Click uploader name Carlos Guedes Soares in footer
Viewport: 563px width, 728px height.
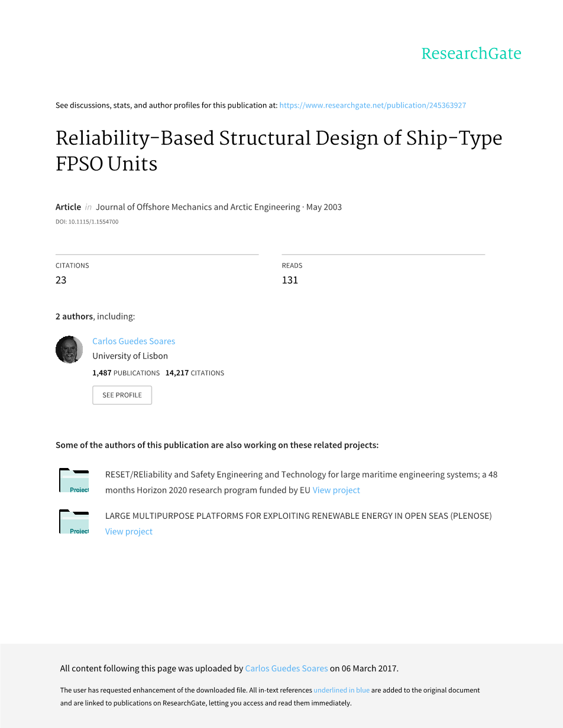pos(286,668)
